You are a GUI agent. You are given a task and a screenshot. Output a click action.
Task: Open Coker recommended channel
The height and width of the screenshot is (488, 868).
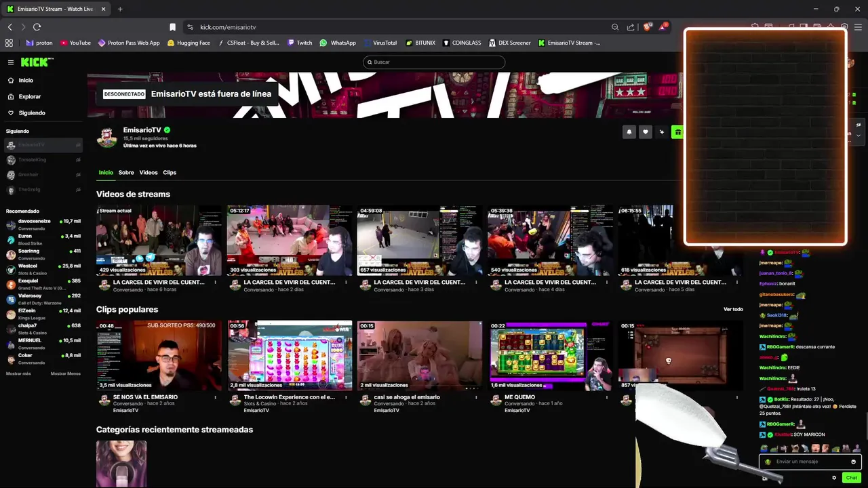pyautogui.click(x=43, y=359)
